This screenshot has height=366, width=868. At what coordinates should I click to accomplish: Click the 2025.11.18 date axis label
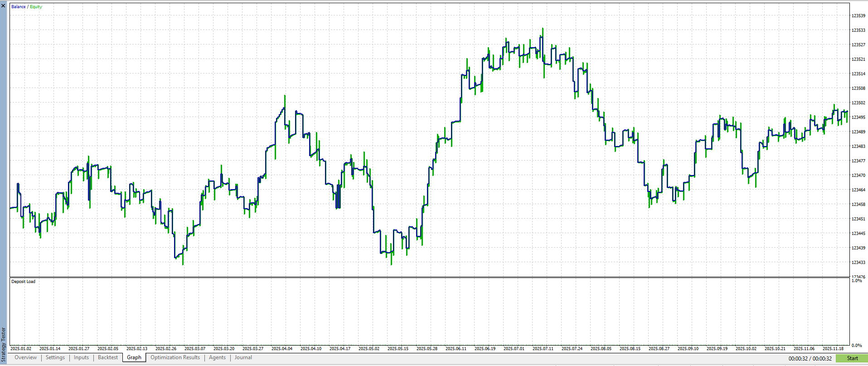click(x=833, y=349)
